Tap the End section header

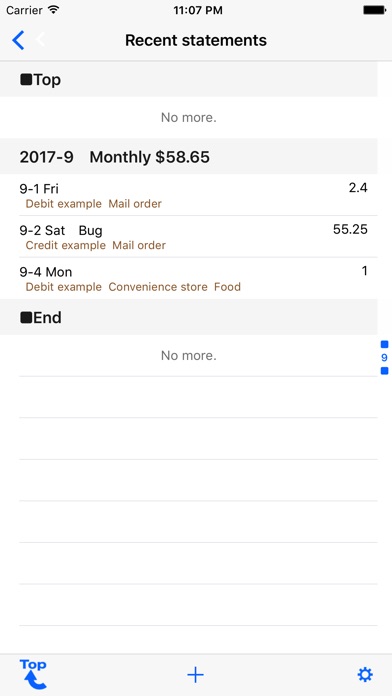(x=189, y=317)
